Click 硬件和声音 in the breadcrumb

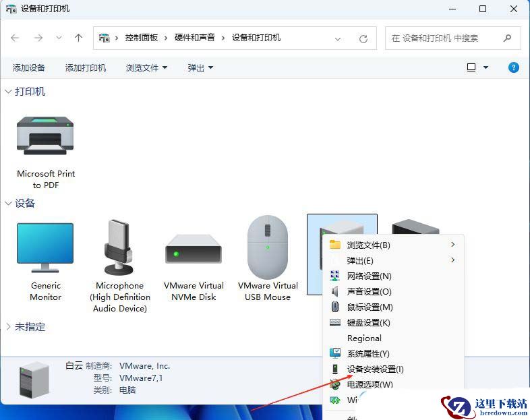click(195, 38)
